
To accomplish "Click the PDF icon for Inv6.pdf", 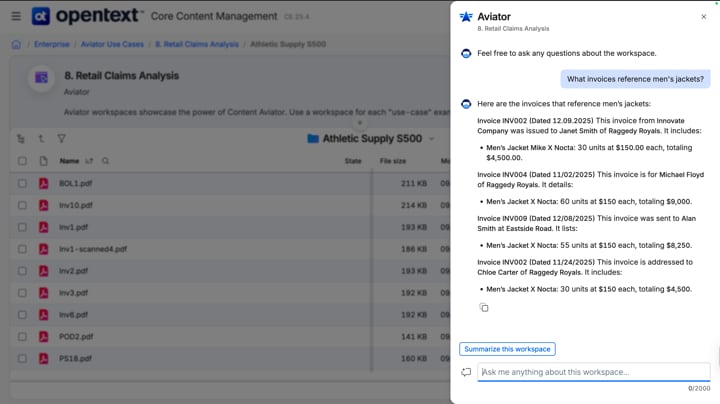I will coord(44,315).
